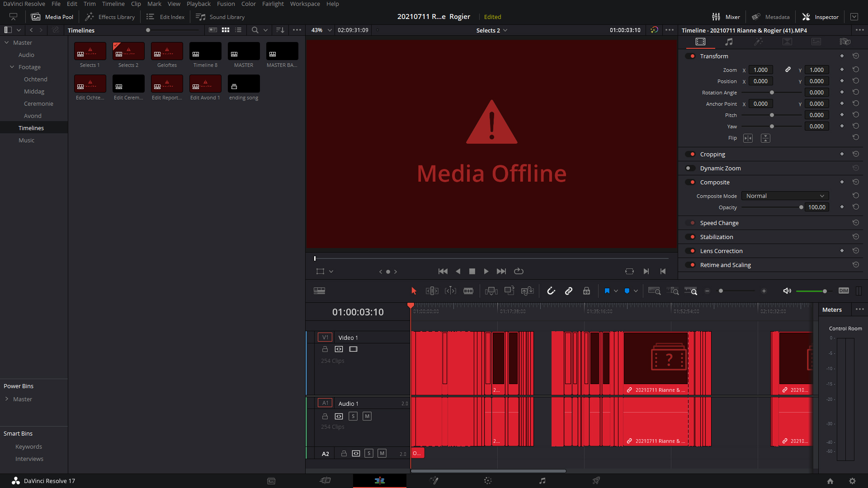Open the Selects 1 timeline thumbnail
The image size is (868, 488).
(x=90, y=51)
